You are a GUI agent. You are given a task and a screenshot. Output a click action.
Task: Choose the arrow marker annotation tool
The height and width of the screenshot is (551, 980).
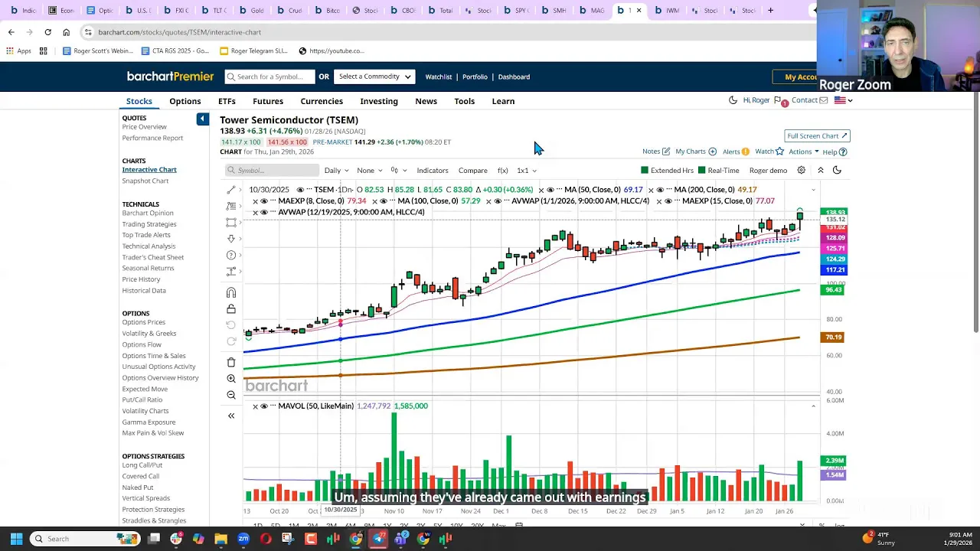231,239
